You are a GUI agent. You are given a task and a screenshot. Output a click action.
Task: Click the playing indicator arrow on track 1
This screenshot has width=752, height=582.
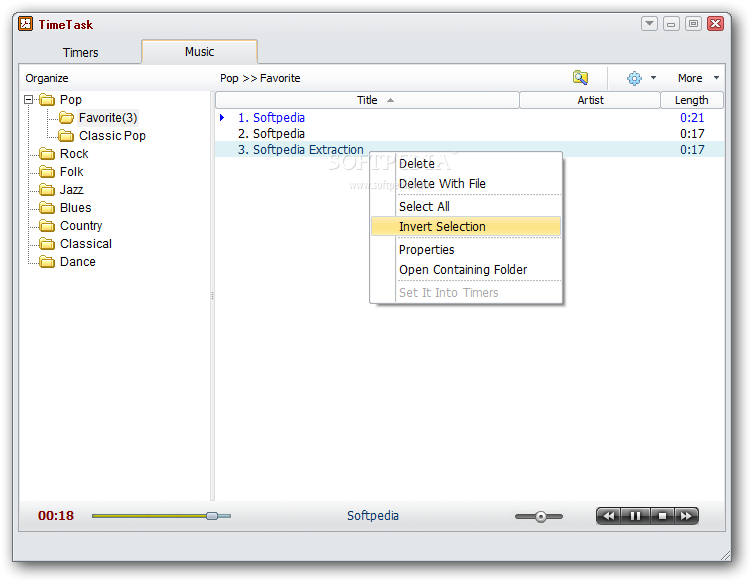tap(222, 117)
